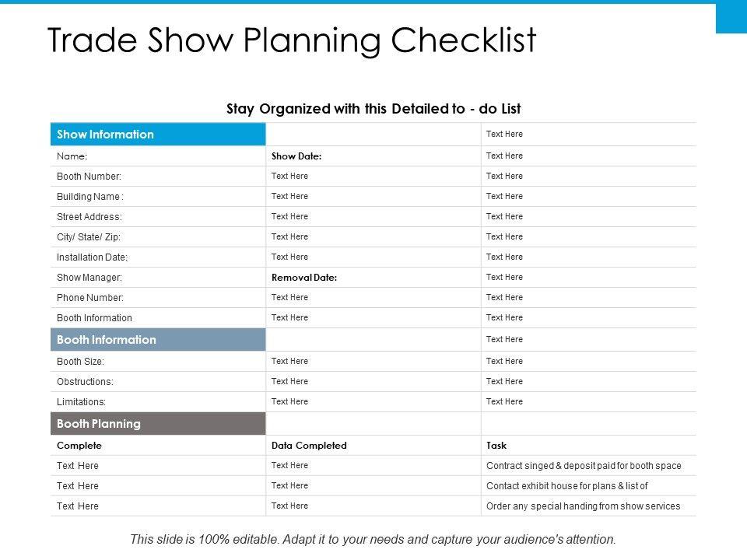The height and width of the screenshot is (560, 747).
Task: Select the Booth Number: row label
Action: [x=89, y=177]
